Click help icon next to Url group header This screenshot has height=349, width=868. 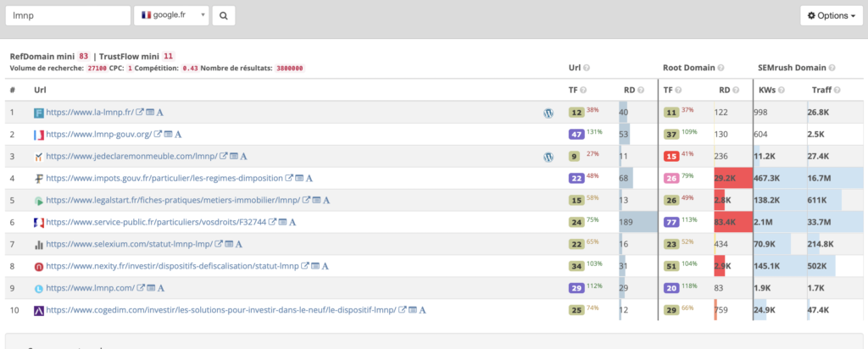[x=587, y=68]
